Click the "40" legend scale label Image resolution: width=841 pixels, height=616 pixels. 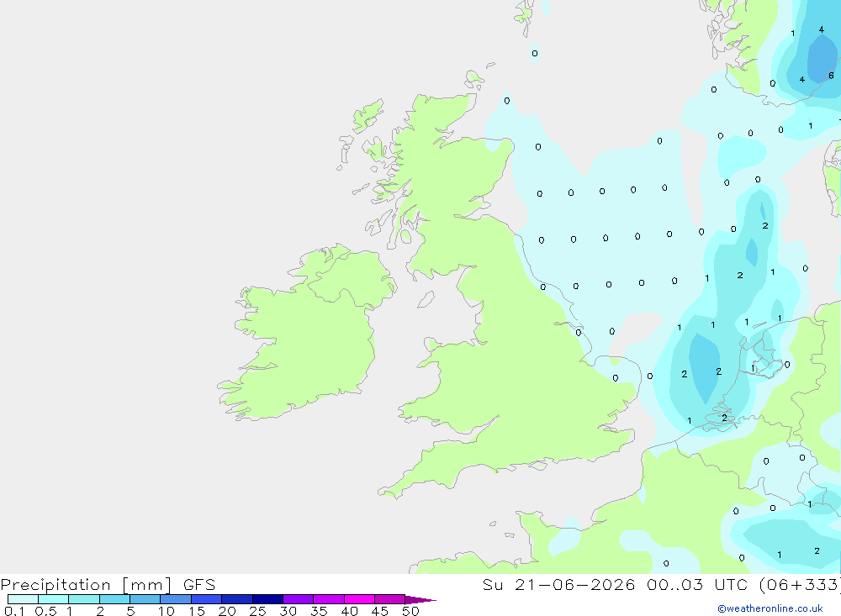click(x=350, y=611)
